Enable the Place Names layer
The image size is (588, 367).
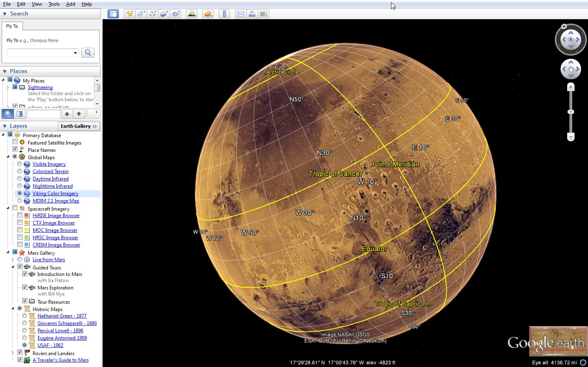pos(16,149)
